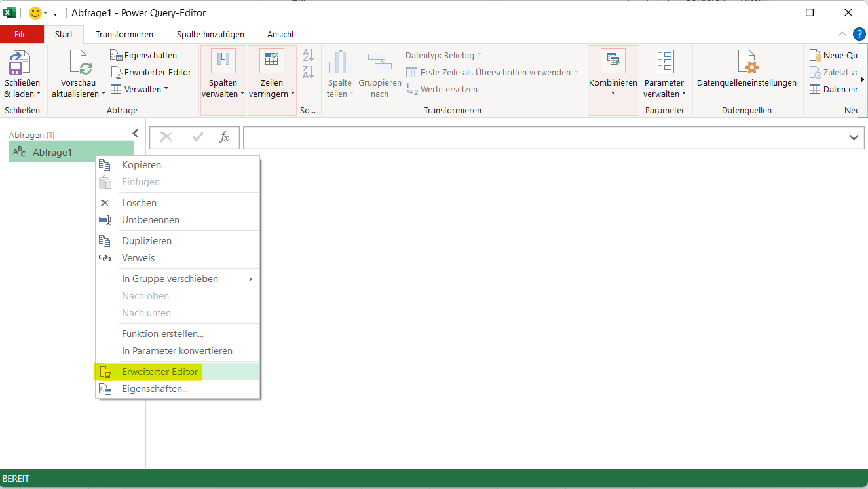
Task: Click the Zeilen verringern icon
Action: [x=271, y=61]
